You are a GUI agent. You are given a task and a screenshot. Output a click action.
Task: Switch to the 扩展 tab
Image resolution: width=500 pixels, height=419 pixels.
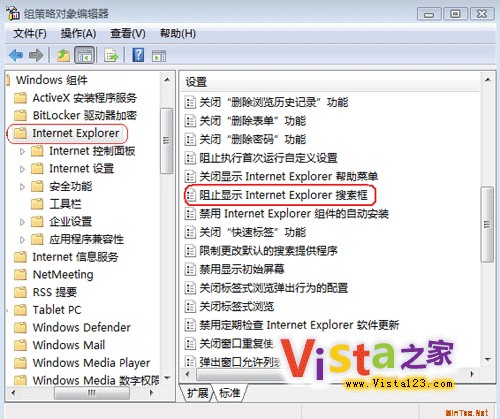pos(197,393)
